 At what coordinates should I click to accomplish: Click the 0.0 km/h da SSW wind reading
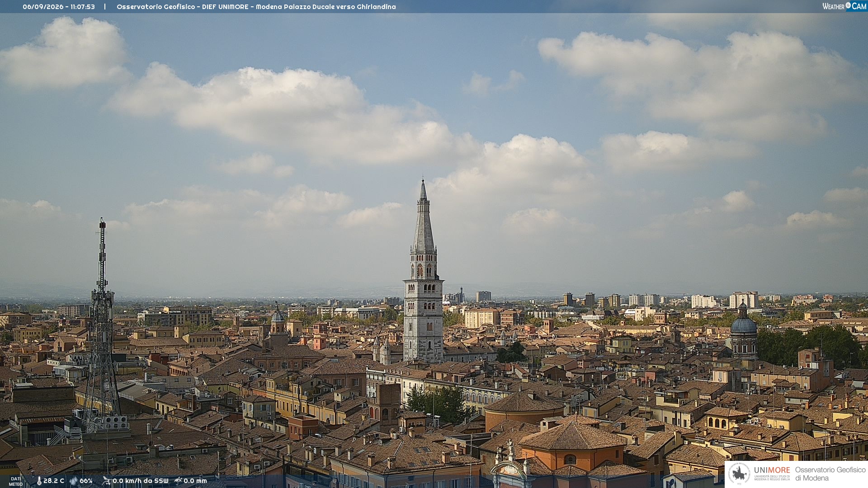[x=141, y=481]
